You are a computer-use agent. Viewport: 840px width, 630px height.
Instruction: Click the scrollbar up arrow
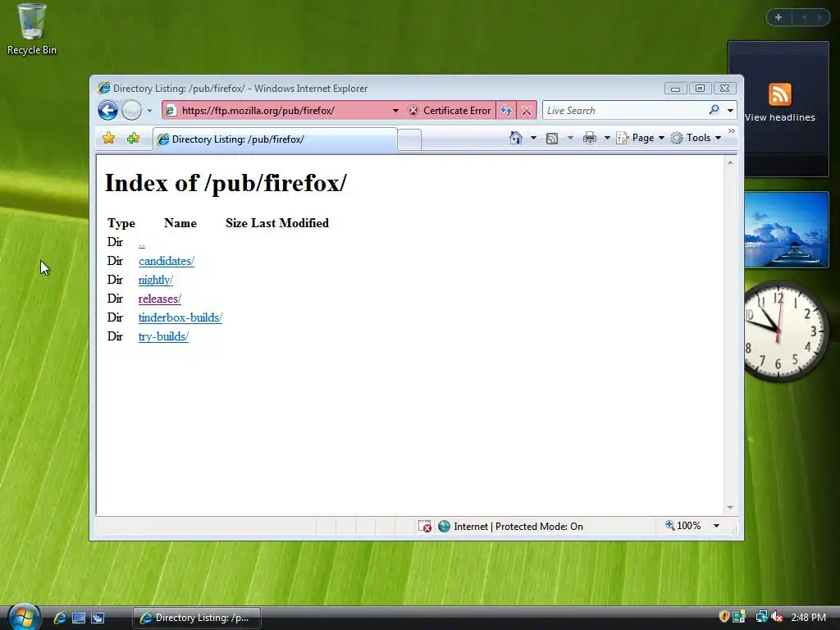point(729,162)
